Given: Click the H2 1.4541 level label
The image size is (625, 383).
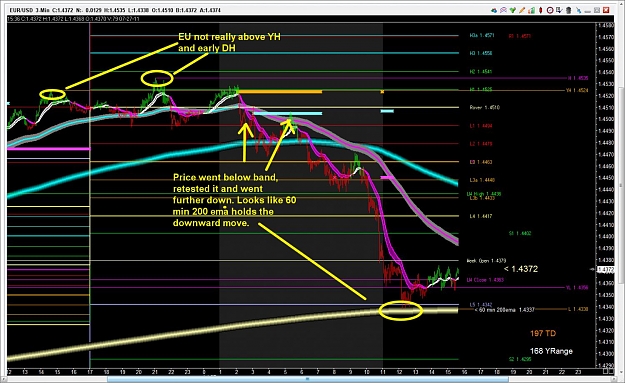Looking at the screenshot, I should 481,72.
